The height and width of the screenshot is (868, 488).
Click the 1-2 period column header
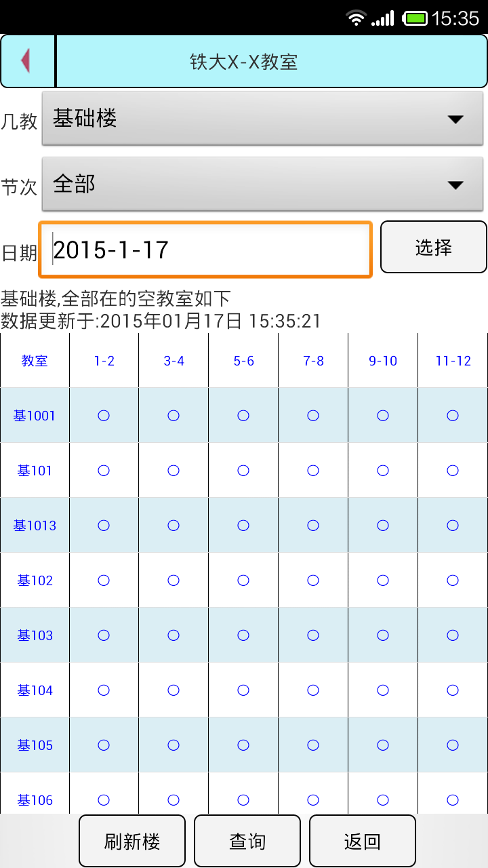pos(104,361)
